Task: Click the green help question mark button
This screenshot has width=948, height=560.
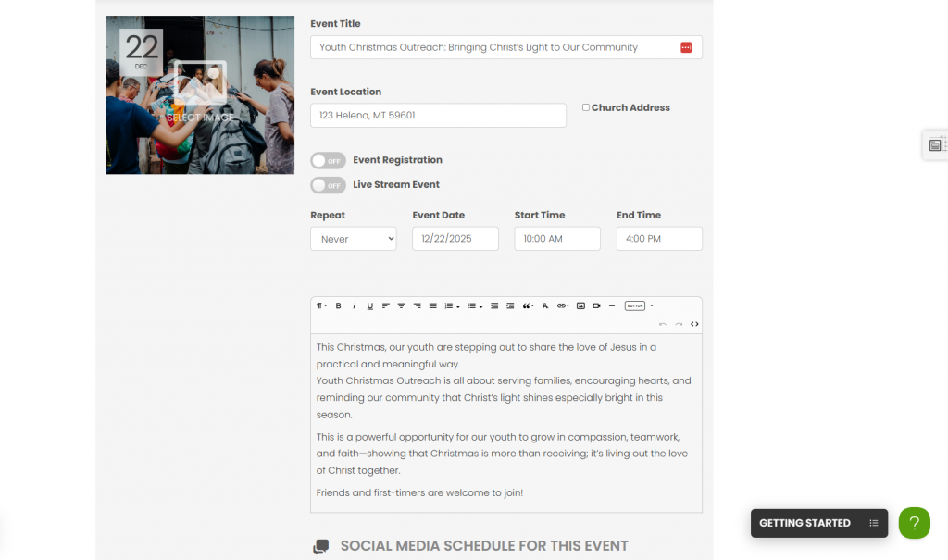Action: pyautogui.click(x=914, y=523)
